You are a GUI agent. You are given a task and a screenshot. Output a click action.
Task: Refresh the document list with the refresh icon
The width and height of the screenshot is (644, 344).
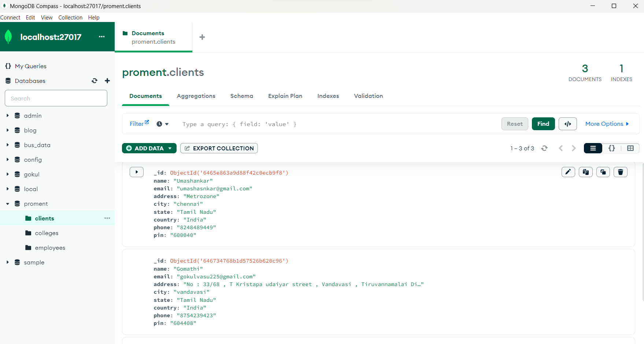click(544, 148)
